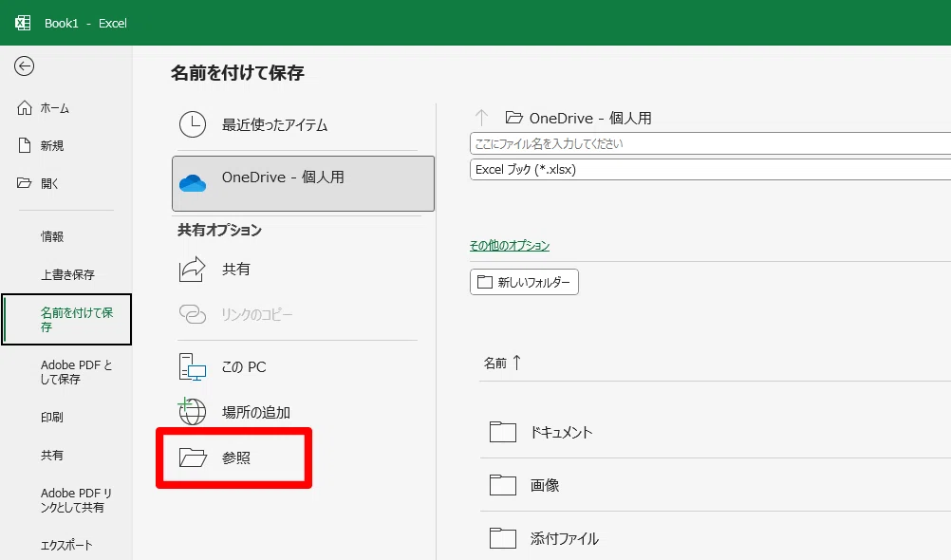The image size is (951, 560).
Task: Click the folder icon next to OneDrive path
Action: (x=513, y=117)
